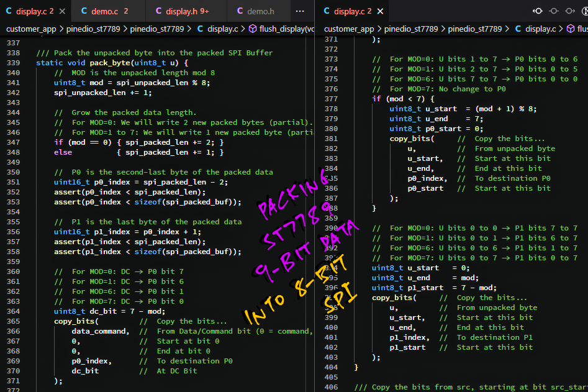Expand first pinedio_st7789 breadcrumb in right editor
588x392 pixels.
[410, 29]
